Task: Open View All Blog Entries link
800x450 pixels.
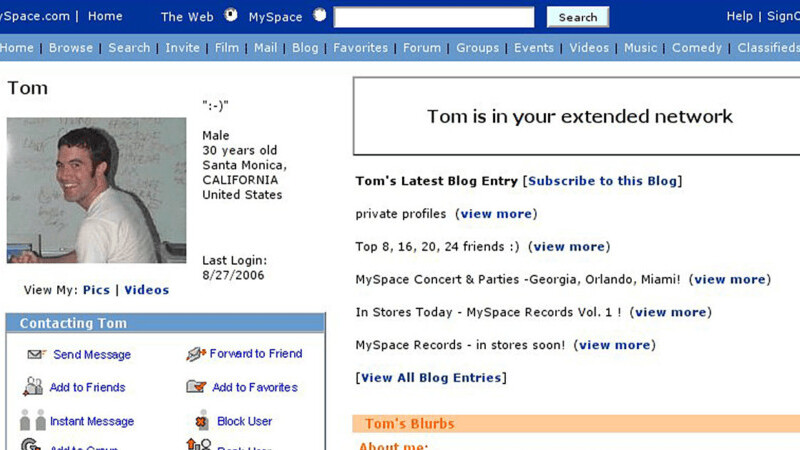Action: tap(431, 378)
